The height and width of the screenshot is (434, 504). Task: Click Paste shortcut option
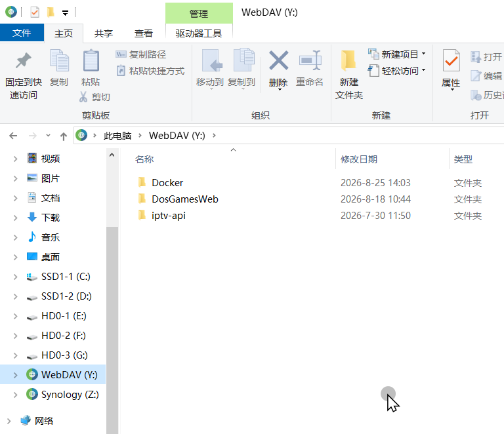click(x=150, y=71)
